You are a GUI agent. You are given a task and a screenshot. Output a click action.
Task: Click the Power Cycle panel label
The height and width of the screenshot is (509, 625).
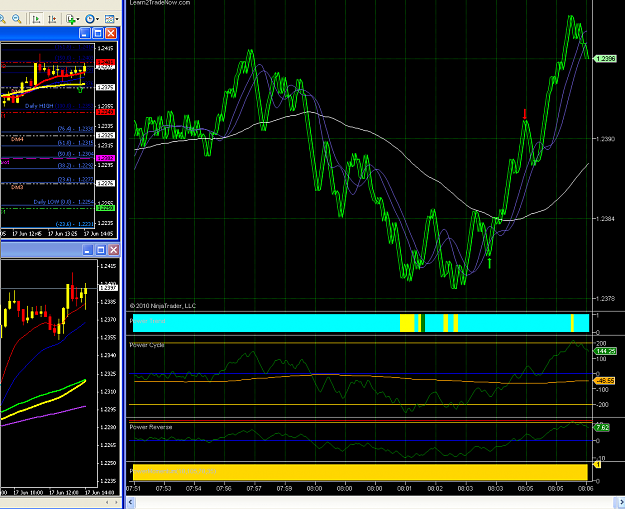point(147,345)
